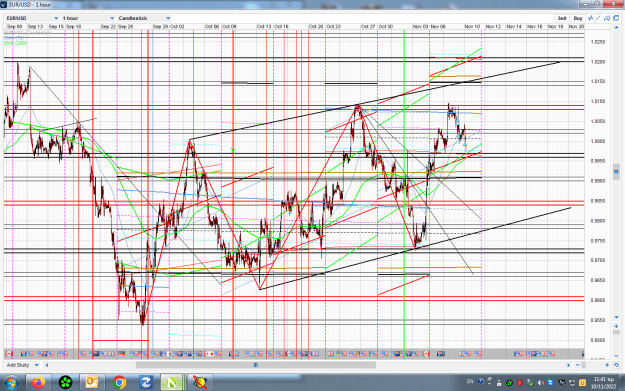Open the Windows Start button
The image size is (625, 391).
11,383
